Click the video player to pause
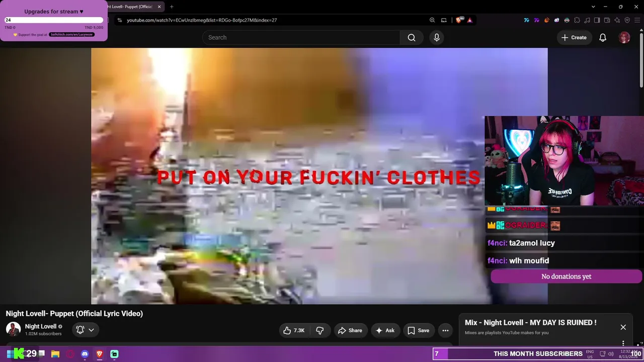Screen dimensions: 644x362 coord(319,176)
